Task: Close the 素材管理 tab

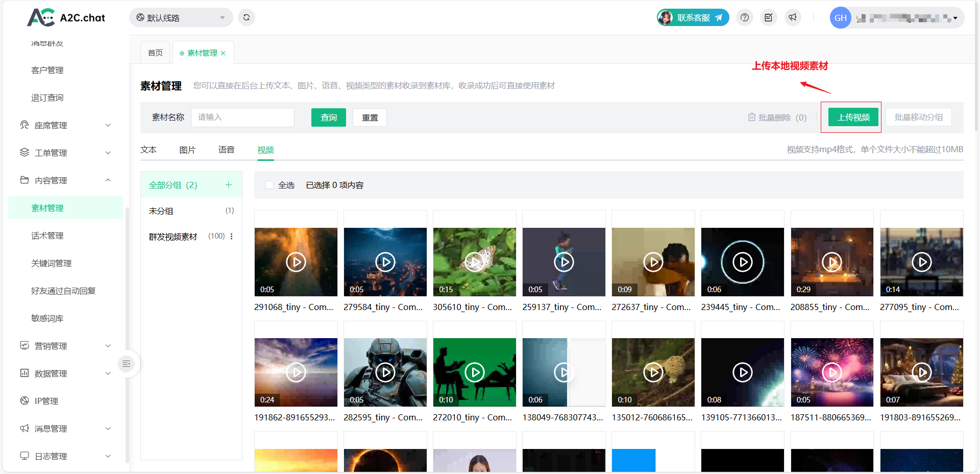Action: click(224, 53)
